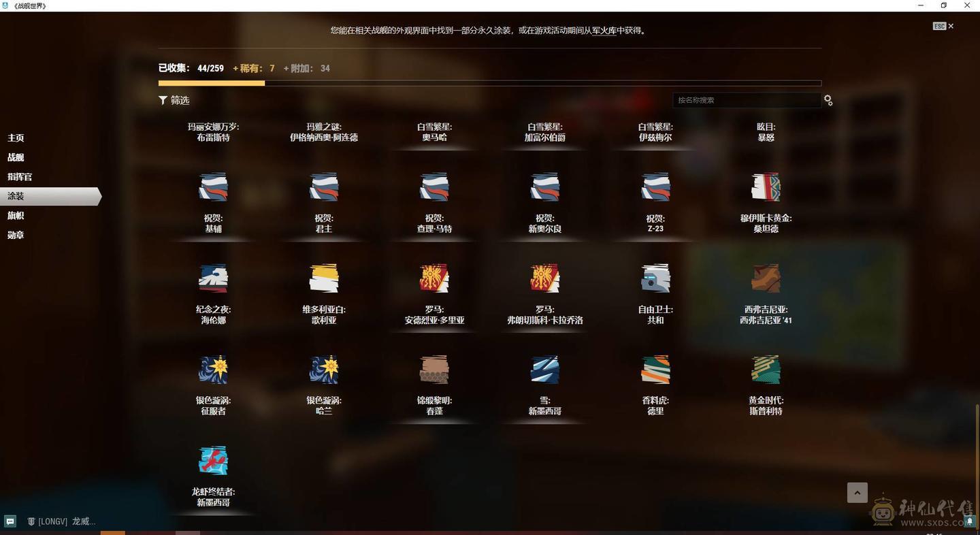This screenshot has width=980, height=535.
Task: Click the 眩目: 暴怒 label
Action: (766, 132)
